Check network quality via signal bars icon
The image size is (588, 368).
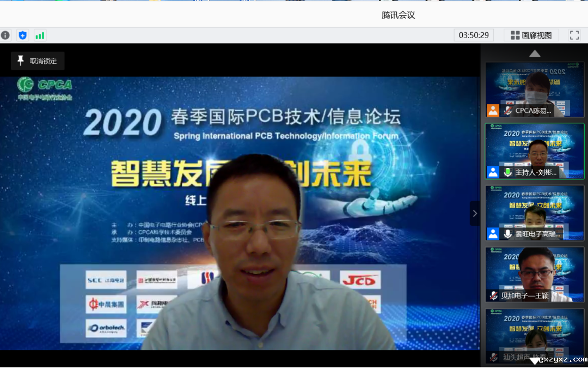(39, 35)
